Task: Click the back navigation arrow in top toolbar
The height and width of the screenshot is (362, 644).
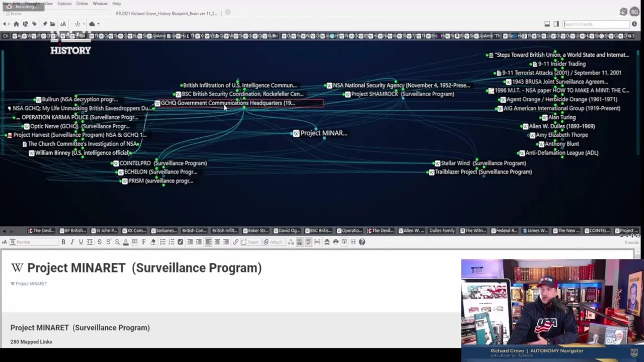Action: click(5, 24)
